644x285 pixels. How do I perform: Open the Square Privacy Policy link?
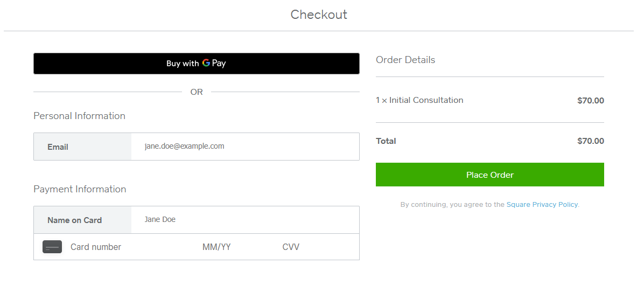[542, 205]
